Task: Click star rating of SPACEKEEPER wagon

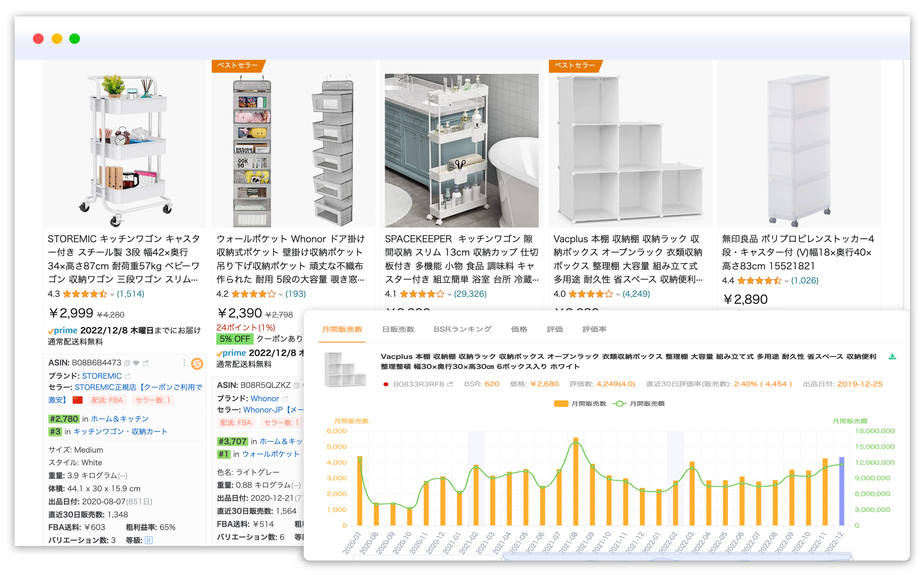Action: pyautogui.click(x=422, y=293)
